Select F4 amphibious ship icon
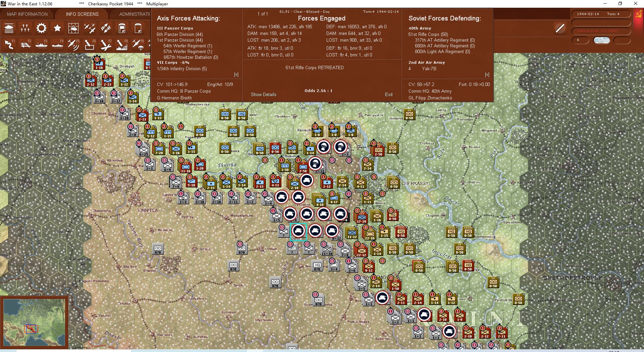644x352 pixels. [x=57, y=44]
